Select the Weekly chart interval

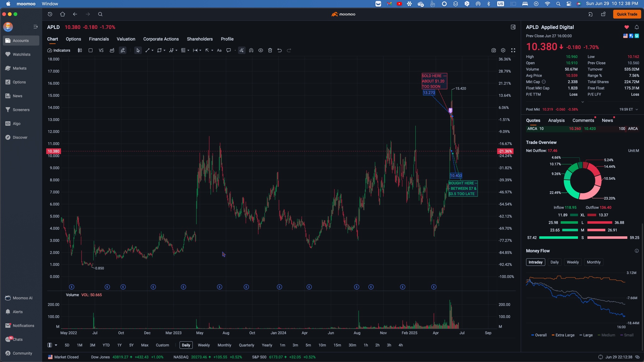204,345
